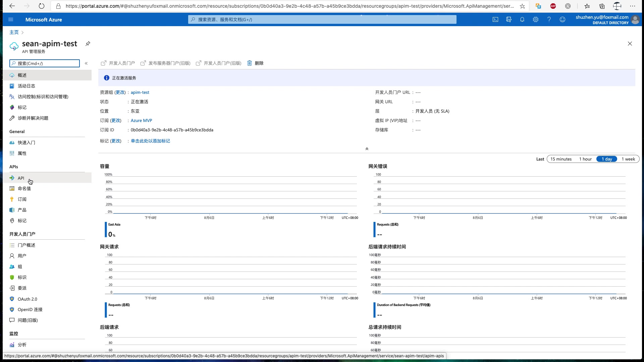Open account menu via the avatar icon
Viewport: 644px width, 362px height.
point(635,19)
